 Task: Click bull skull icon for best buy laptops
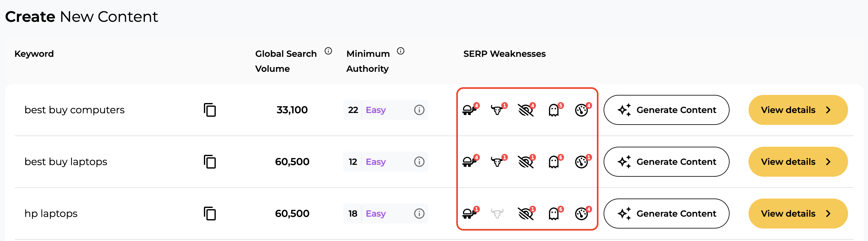(497, 162)
